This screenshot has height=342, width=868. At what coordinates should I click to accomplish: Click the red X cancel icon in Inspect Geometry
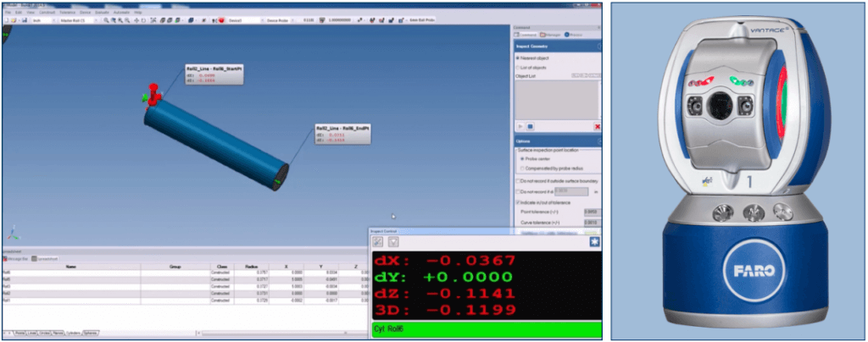(x=598, y=126)
